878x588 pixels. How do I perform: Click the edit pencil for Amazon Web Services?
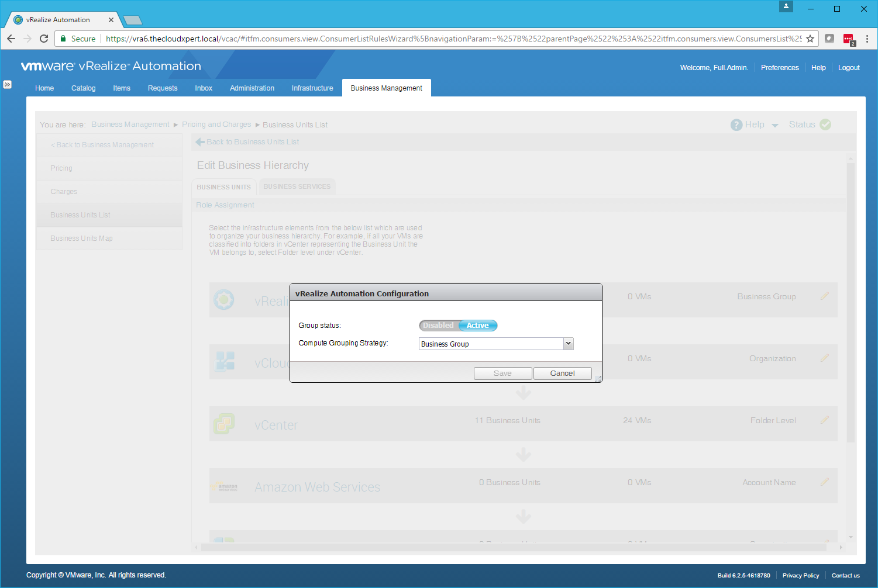click(x=825, y=482)
